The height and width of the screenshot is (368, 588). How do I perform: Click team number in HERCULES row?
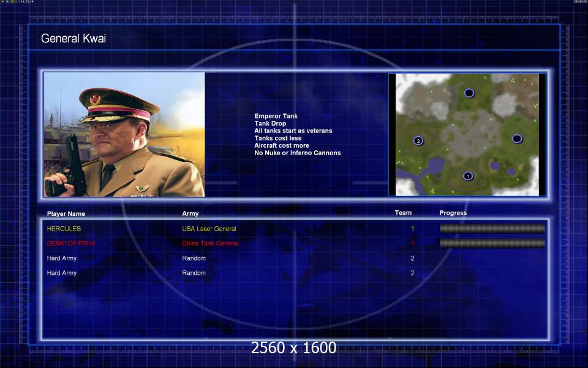coord(412,228)
